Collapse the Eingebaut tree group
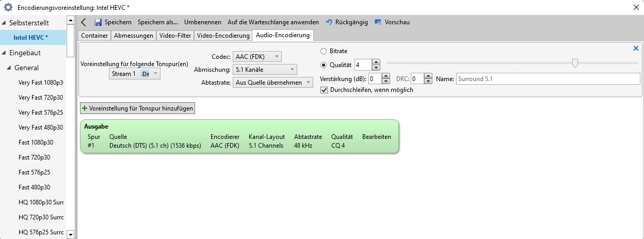Screen dimensions: 644x239 4,53
